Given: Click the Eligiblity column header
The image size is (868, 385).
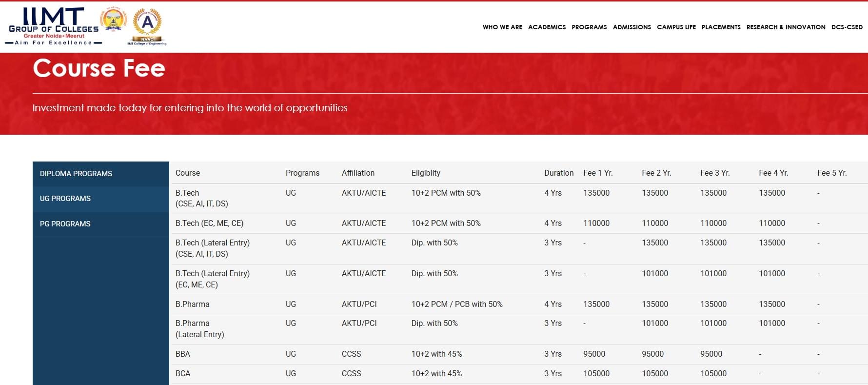Looking at the screenshot, I should tap(426, 173).
